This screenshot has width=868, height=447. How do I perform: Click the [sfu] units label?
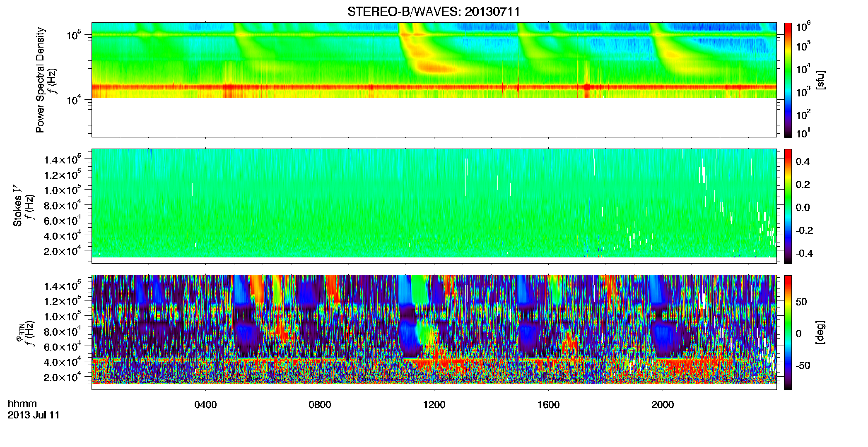tap(820, 80)
